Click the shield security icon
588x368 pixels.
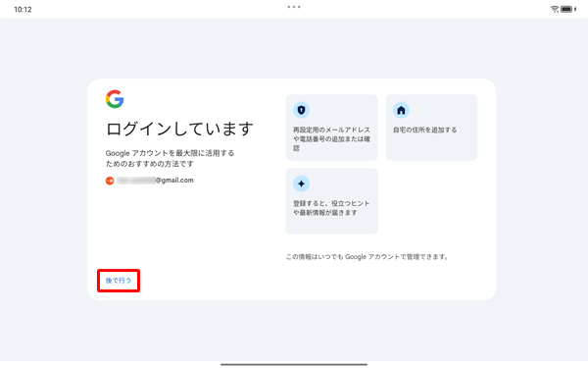click(x=301, y=110)
